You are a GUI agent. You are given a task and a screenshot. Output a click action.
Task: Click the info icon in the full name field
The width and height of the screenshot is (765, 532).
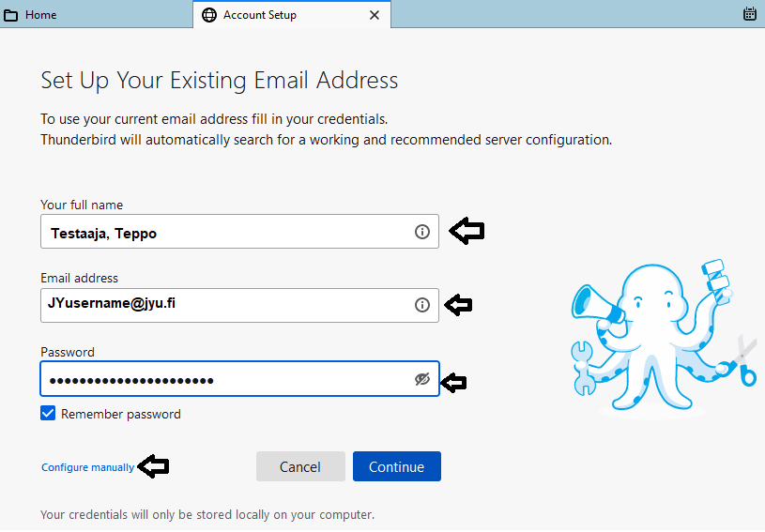pos(422,232)
